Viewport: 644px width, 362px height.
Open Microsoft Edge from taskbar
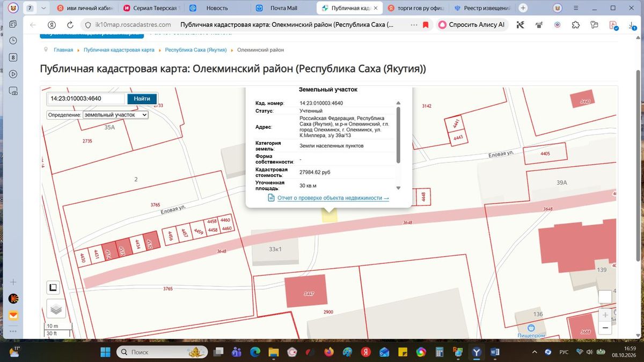click(255, 352)
